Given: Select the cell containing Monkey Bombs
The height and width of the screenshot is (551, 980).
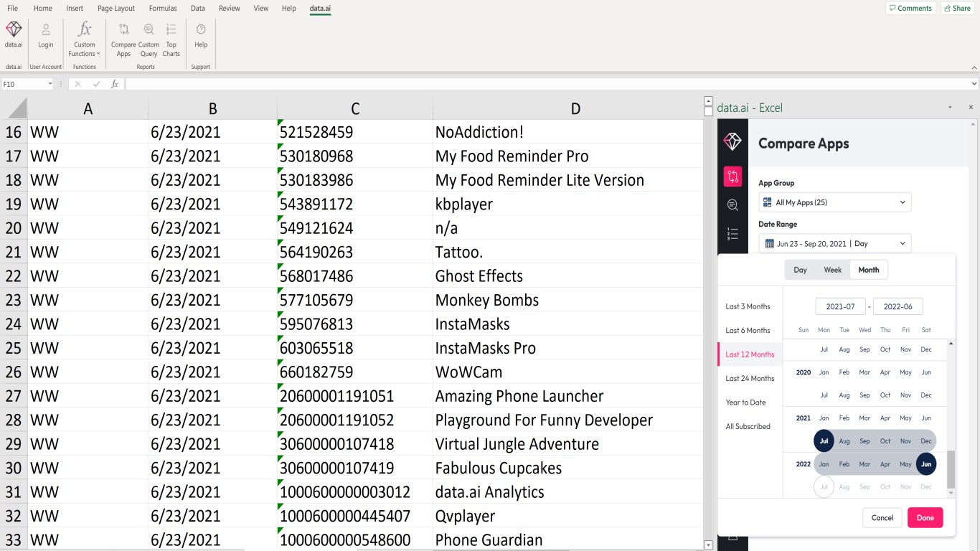Looking at the screenshot, I should [x=568, y=300].
